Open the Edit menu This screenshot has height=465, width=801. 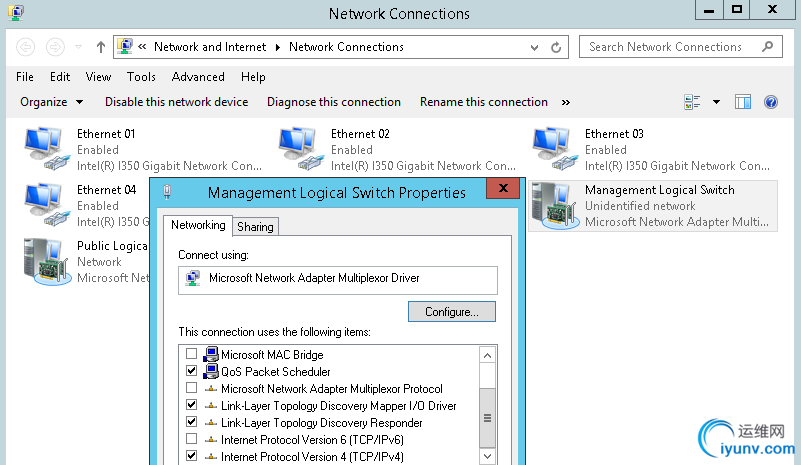point(60,77)
